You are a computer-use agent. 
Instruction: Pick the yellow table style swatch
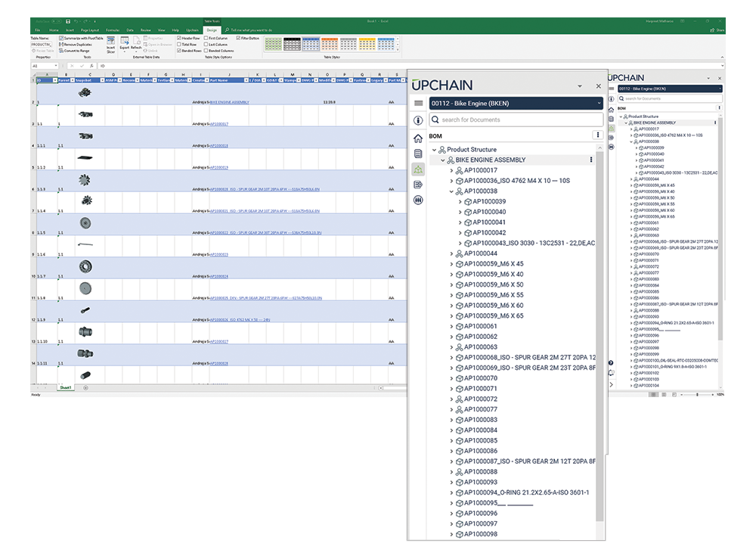click(x=367, y=45)
